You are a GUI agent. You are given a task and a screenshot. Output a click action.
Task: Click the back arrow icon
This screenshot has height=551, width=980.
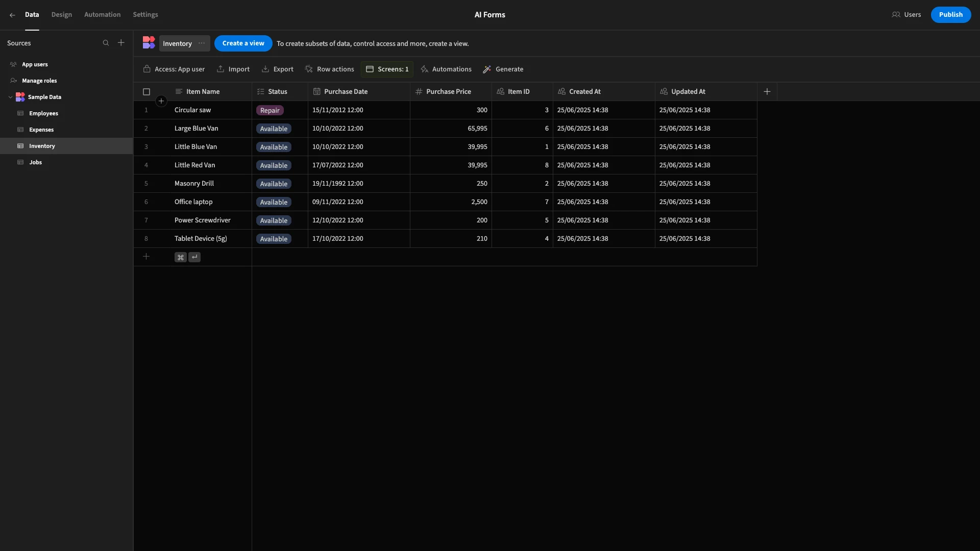pos(12,15)
